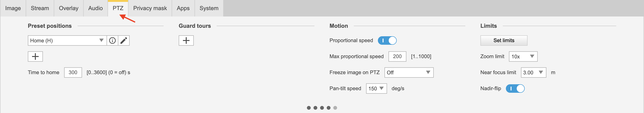Change the Pan-tilt speed dropdown

point(376,89)
